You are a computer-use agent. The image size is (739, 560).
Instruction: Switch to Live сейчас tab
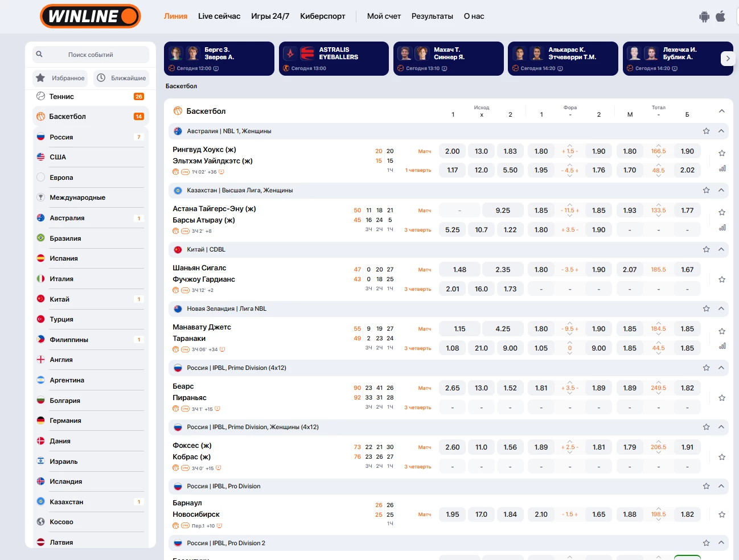tap(219, 17)
